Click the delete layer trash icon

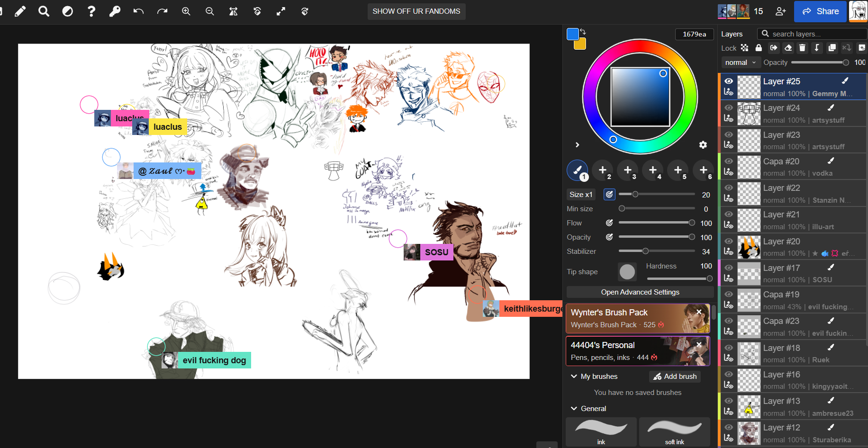(802, 48)
